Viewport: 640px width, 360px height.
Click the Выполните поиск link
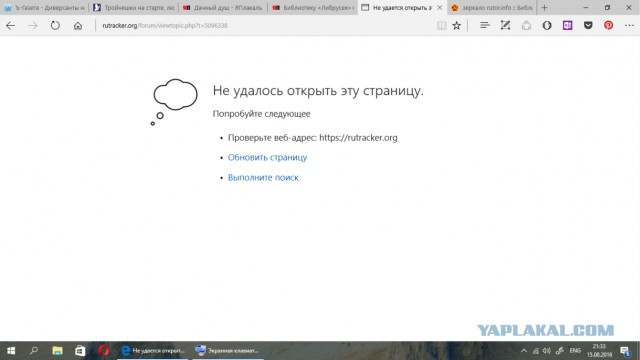click(x=263, y=178)
